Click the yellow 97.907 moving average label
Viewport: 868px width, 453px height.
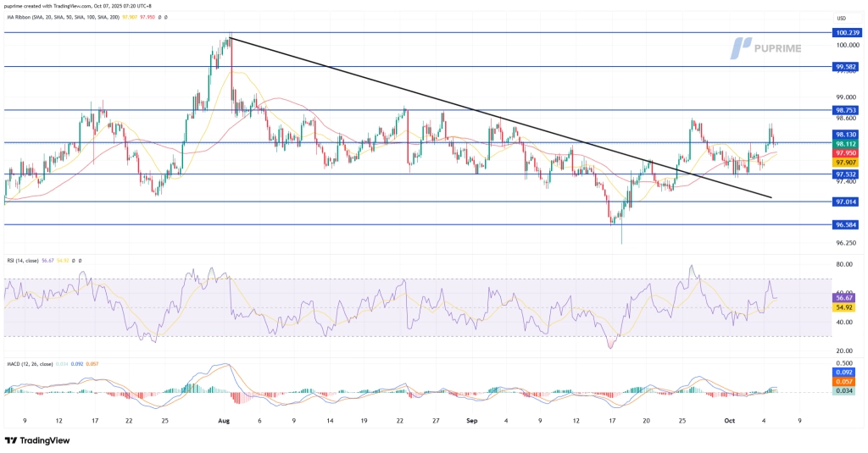pyautogui.click(x=848, y=163)
